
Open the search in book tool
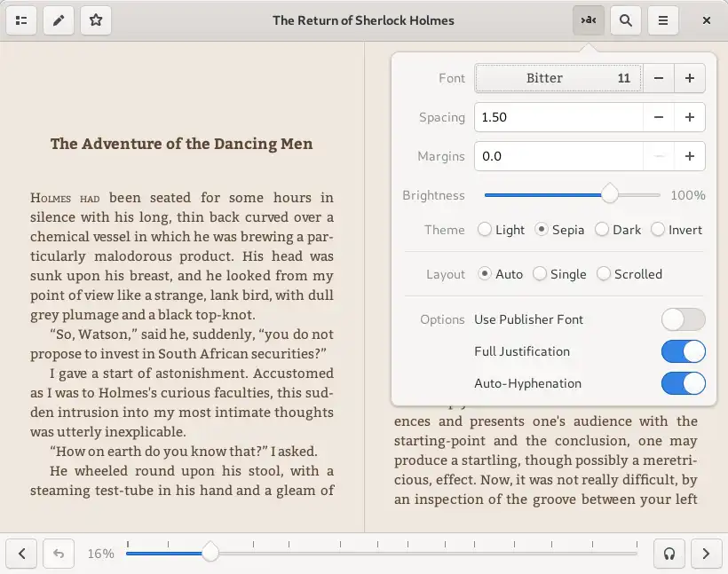point(625,20)
